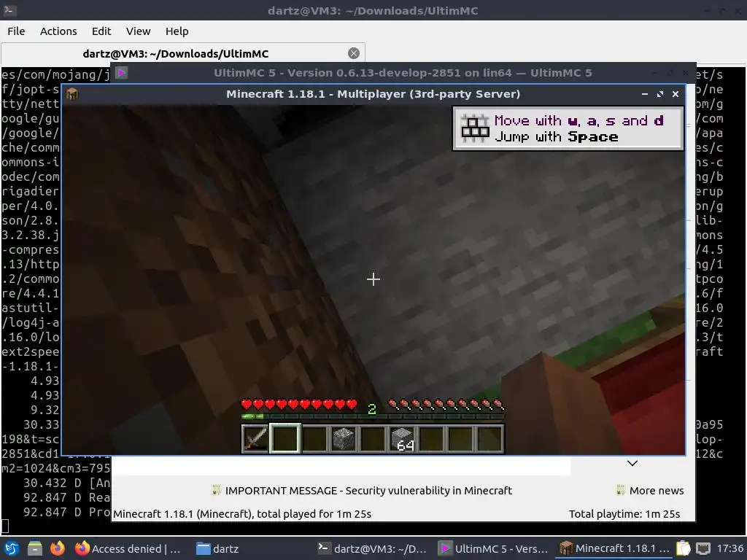Click terminal line '92.847 D Rea'

tap(66, 497)
